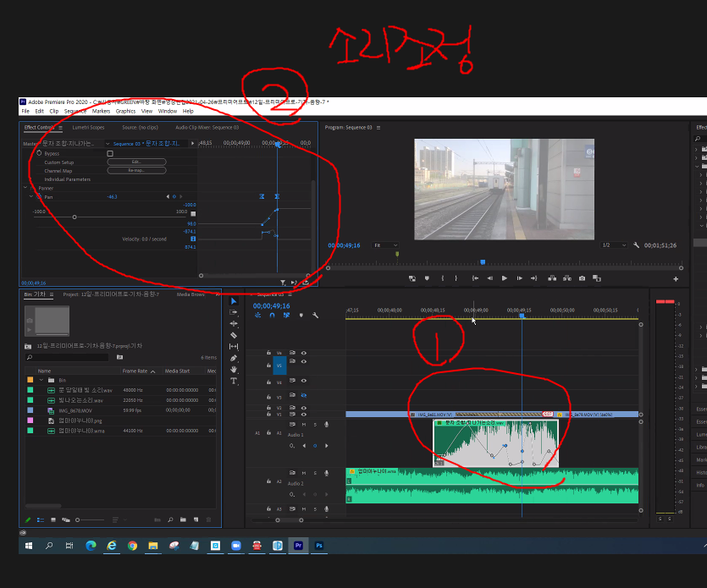The image size is (707, 588).
Task: Step back one frame in Program monitor
Action: point(489,278)
